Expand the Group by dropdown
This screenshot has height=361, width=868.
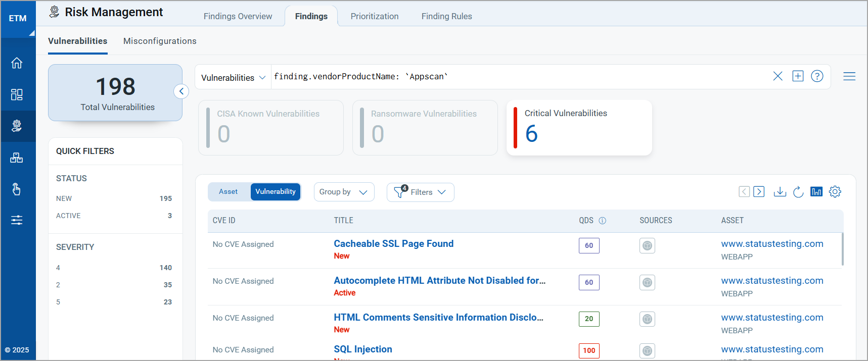coord(344,192)
